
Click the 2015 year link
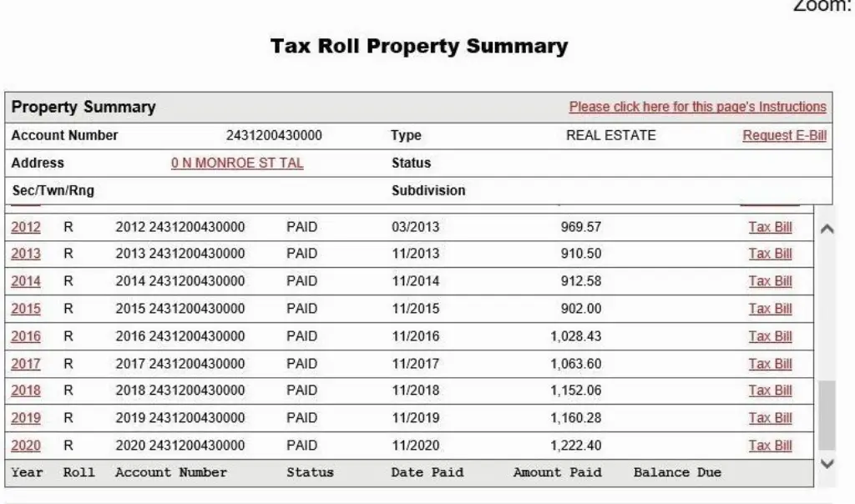[25, 309]
